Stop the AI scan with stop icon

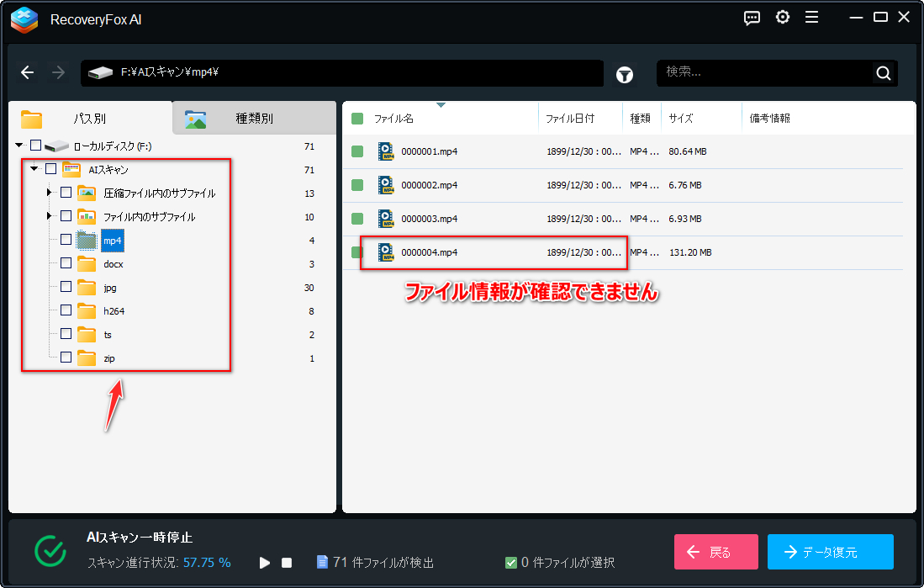click(287, 563)
